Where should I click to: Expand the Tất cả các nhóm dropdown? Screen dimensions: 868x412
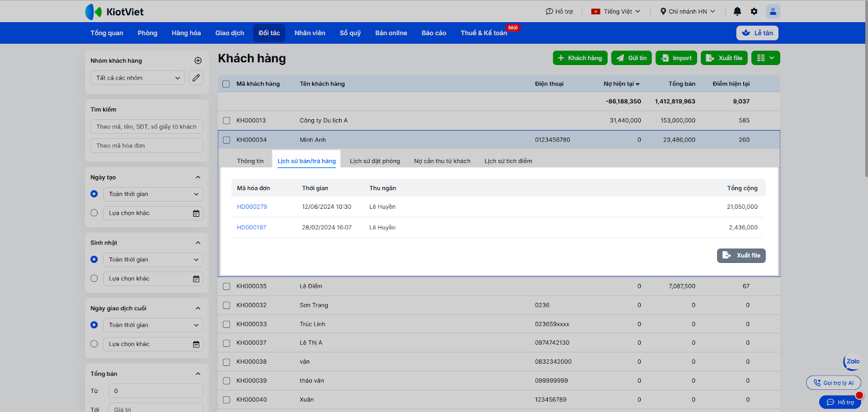[x=138, y=78]
